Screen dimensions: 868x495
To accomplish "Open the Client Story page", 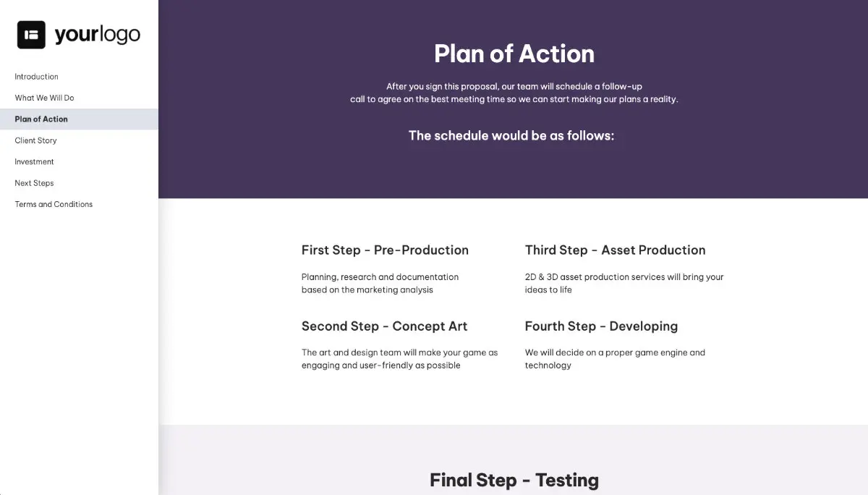I will (x=35, y=140).
